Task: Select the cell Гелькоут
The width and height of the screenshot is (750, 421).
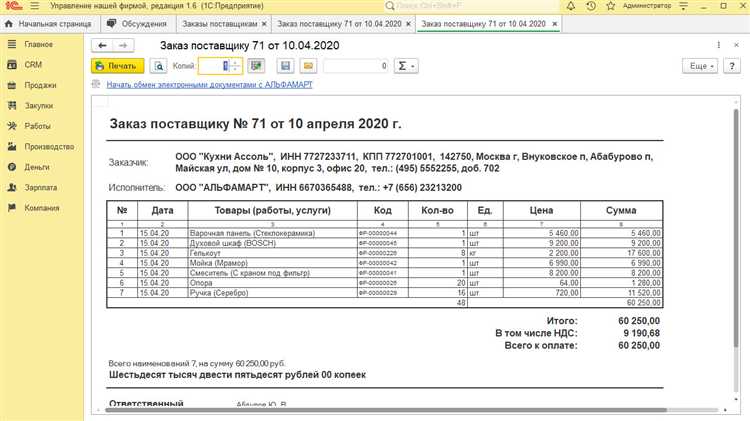Action: [272, 253]
